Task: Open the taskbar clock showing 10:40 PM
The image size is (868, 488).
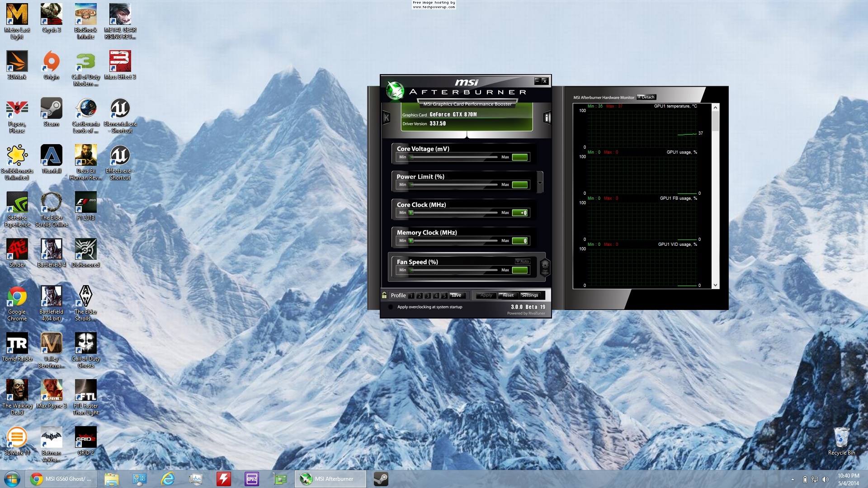Action: tap(848, 479)
